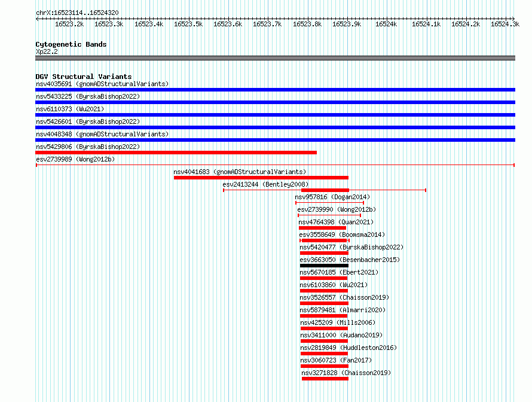This screenshot has width=532, height=402.
Task: Click the red bar under nsv3526557
Action: coord(325,303)
